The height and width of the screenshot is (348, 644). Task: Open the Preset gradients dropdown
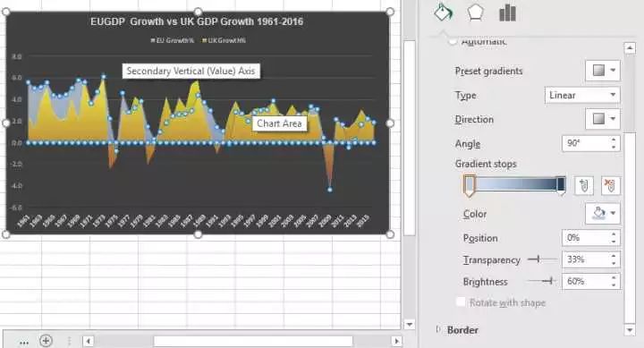click(x=603, y=71)
